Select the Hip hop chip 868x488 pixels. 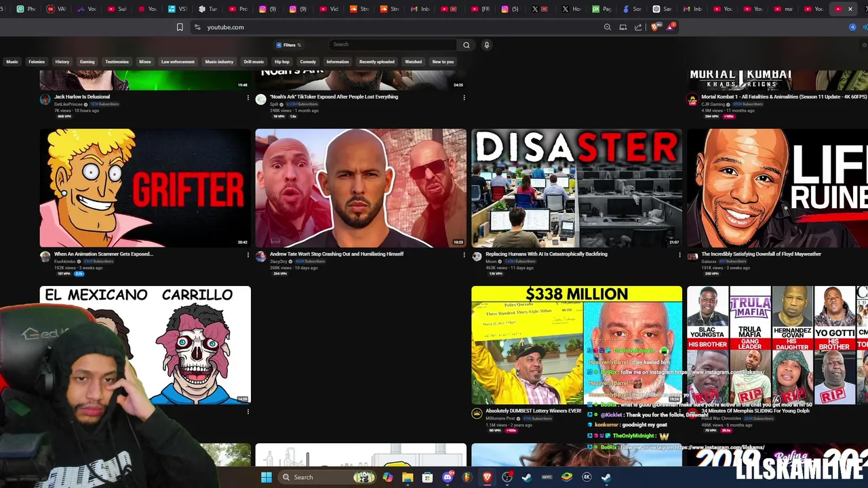(282, 62)
